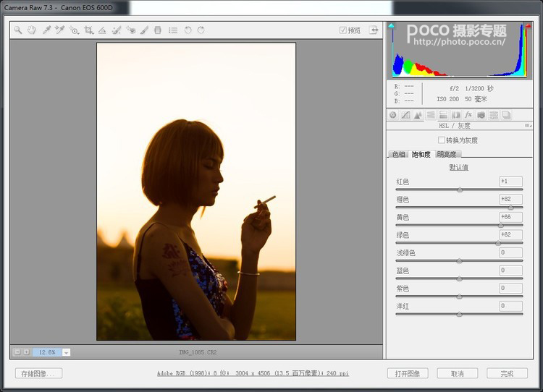This screenshot has height=392, width=543.
Task: Open the Split Toning panel icon
Action: click(x=443, y=115)
